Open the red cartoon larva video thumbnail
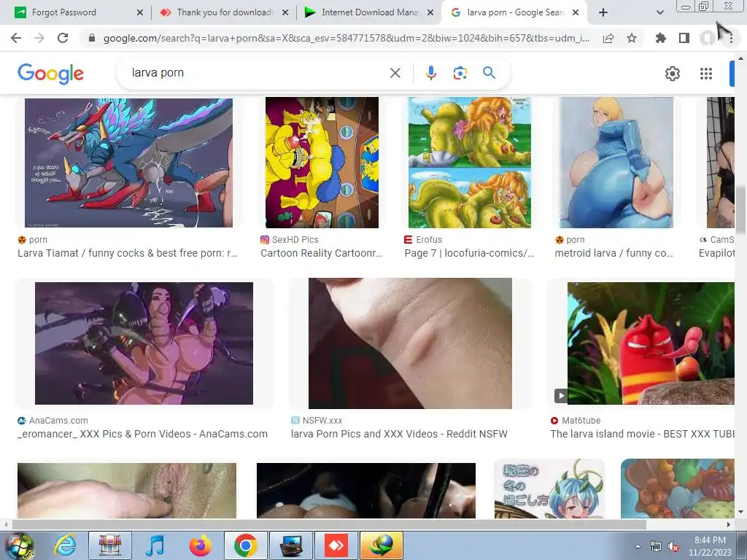Viewport: 747px width, 560px height. pos(651,343)
